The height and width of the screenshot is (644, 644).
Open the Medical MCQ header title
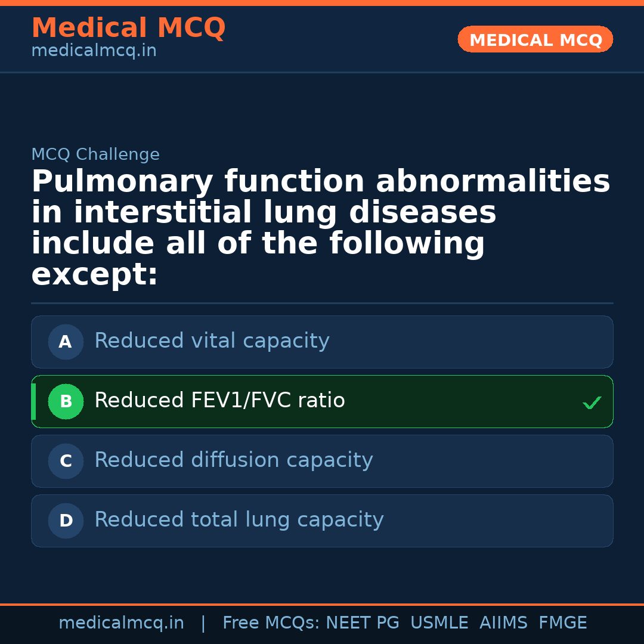coord(128,28)
